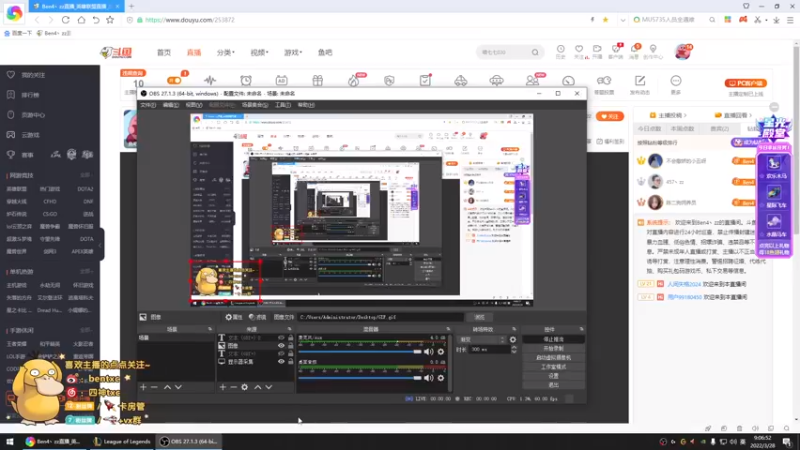Click 停止推流 in OBS controls
This screenshot has width=800, height=450.
(x=553, y=339)
